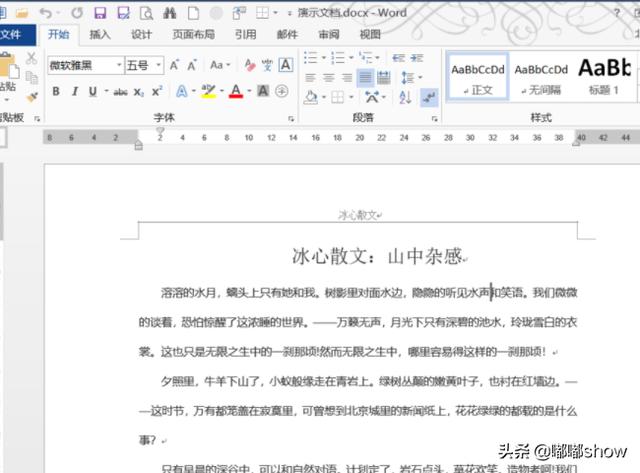Viewport: 640px width, 473px height.
Task: Click enclosed character circle icon
Action: 282,91
